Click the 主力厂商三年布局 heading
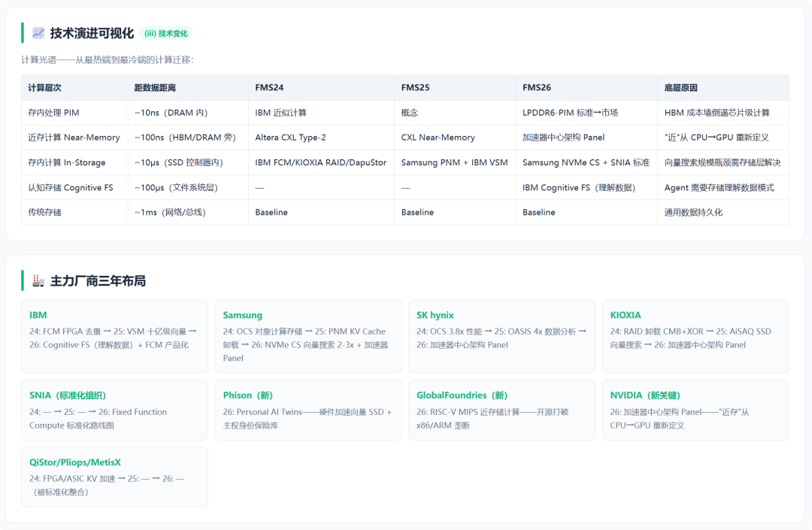Screen dimensions: 812x530 coord(98,280)
